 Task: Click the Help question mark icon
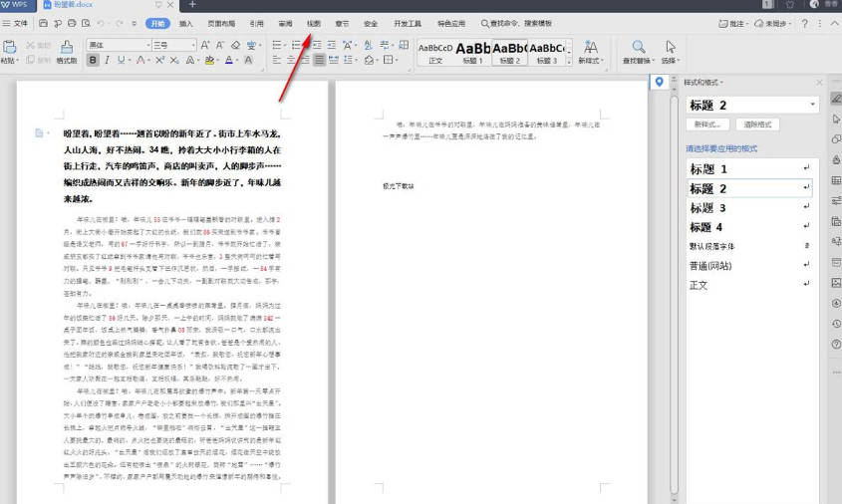coord(804,24)
